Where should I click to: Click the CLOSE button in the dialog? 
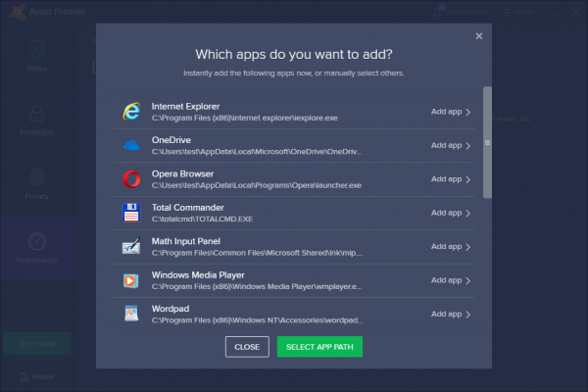coord(247,347)
